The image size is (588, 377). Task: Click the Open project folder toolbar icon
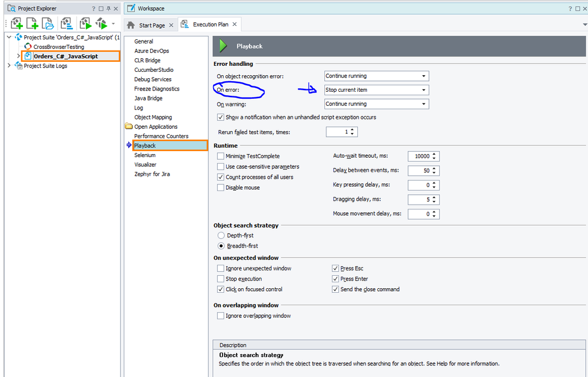tap(48, 24)
